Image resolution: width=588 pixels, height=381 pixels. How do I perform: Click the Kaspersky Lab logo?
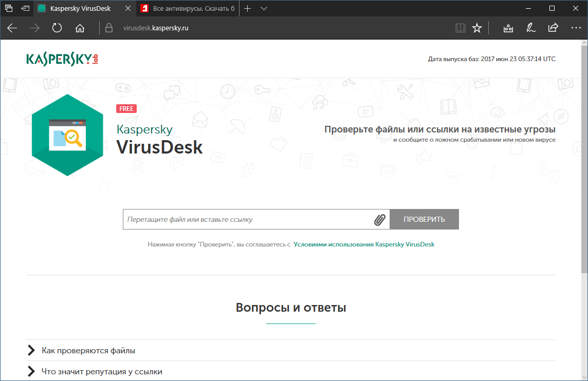[x=62, y=59]
